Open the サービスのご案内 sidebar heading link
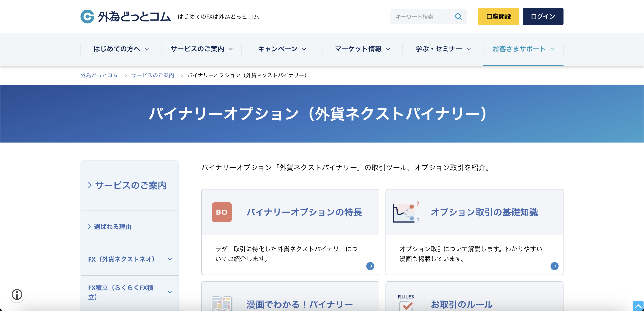 pyautogui.click(x=131, y=185)
